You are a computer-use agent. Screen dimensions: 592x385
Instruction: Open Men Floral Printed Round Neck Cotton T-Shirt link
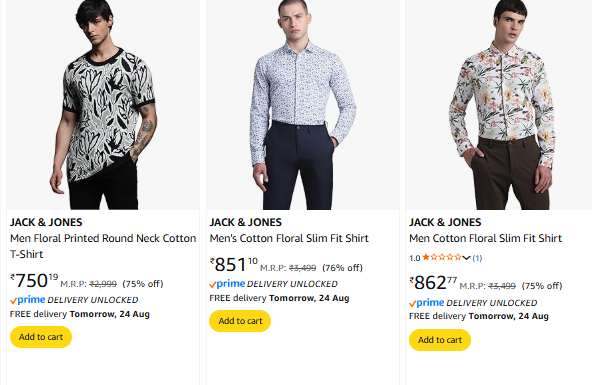point(103,246)
